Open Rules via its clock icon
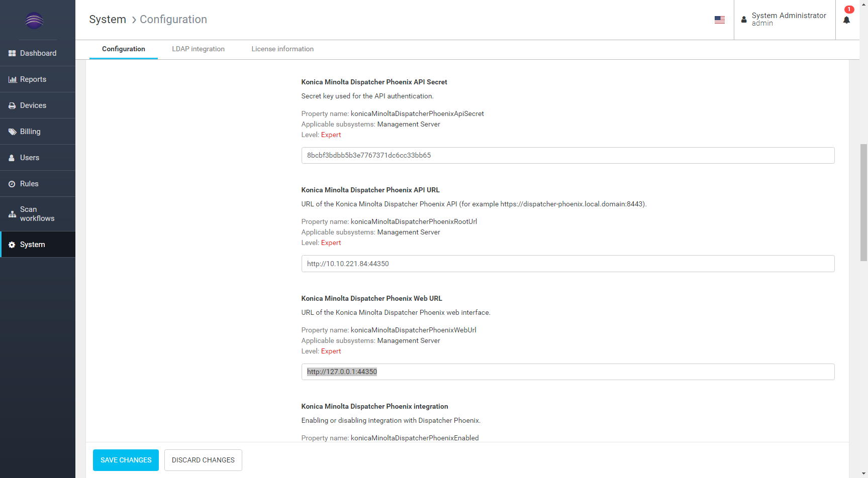The height and width of the screenshot is (478, 868). (12, 184)
